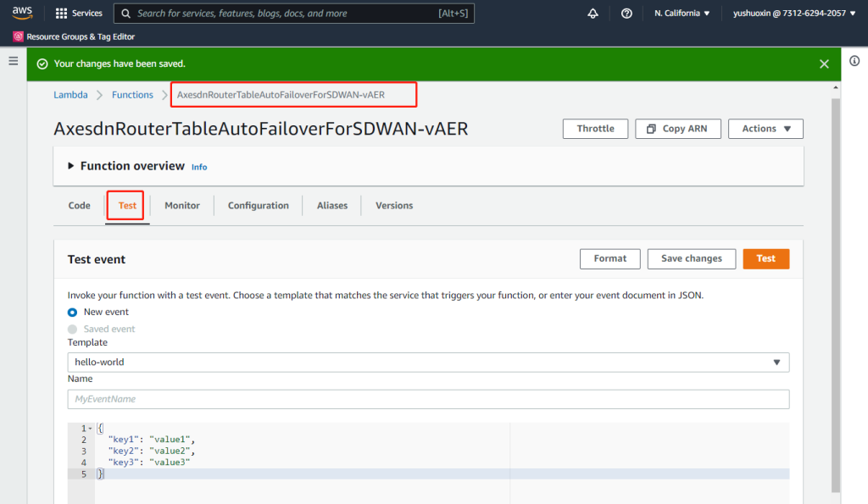This screenshot has width=868, height=504.
Task: Click the notifications bell icon
Action: [x=593, y=14]
